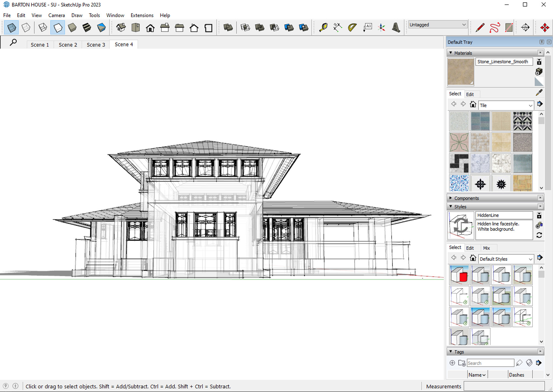Collapse the Materials panel

tap(451, 53)
